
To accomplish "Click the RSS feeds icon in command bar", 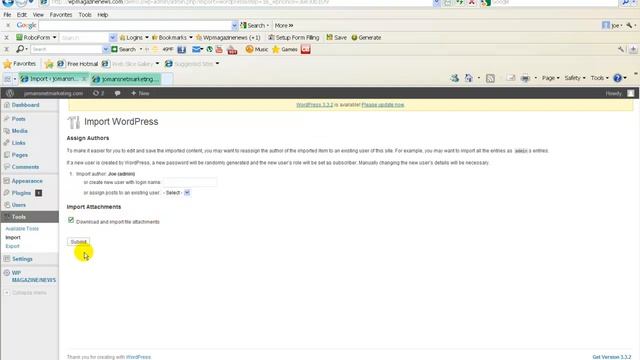I will pos(490,78).
